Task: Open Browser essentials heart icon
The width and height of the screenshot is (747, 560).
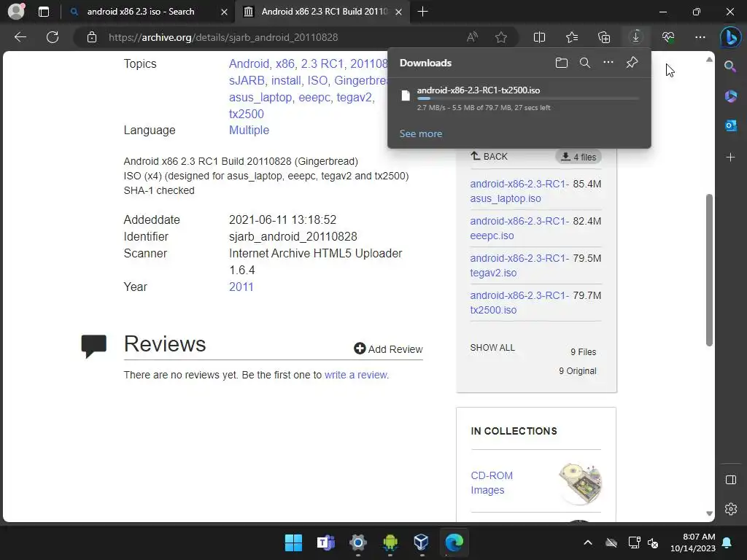Action: pyautogui.click(x=668, y=37)
